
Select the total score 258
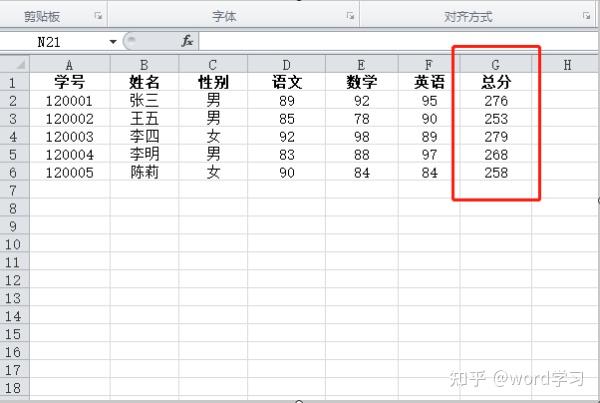(x=496, y=172)
